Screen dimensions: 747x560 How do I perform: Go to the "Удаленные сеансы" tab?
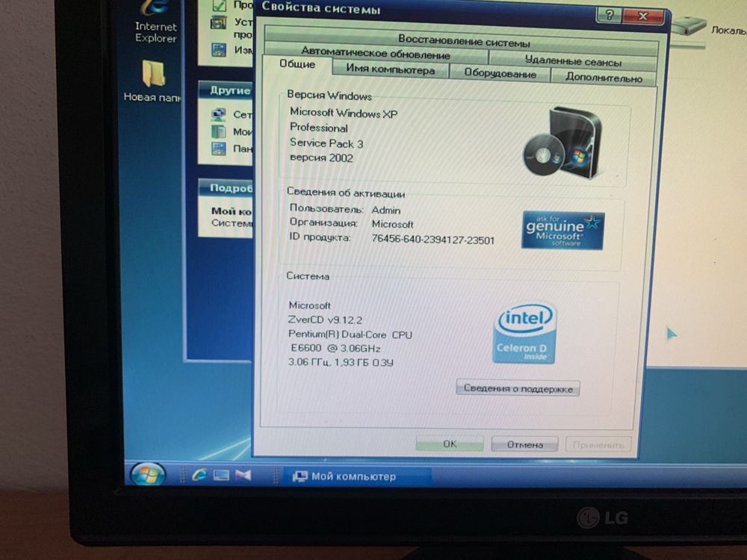pos(573,60)
